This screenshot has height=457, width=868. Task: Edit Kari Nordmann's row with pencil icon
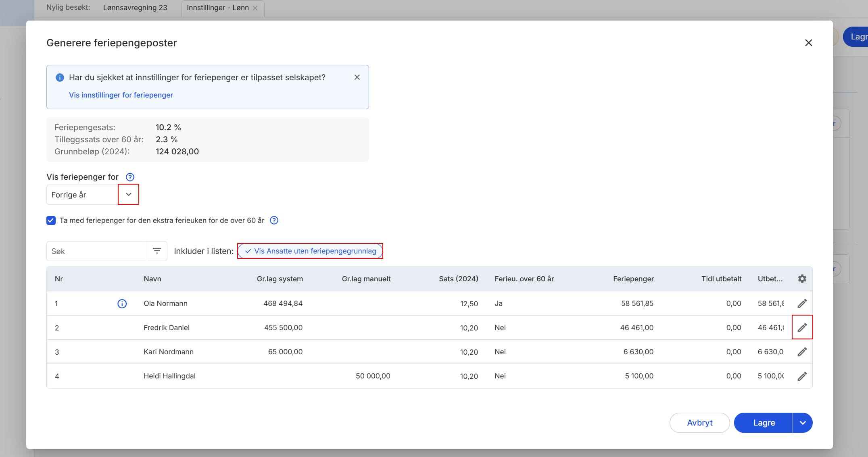click(x=802, y=352)
